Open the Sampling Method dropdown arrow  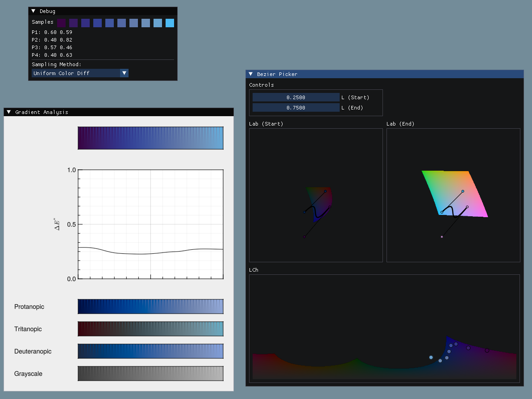[124, 73]
